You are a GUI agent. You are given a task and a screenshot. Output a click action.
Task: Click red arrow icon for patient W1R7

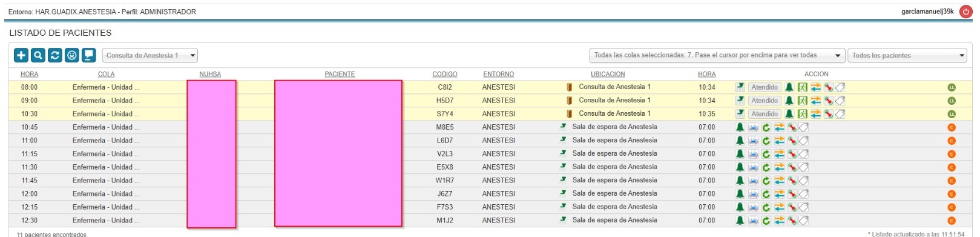(x=792, y=181)
